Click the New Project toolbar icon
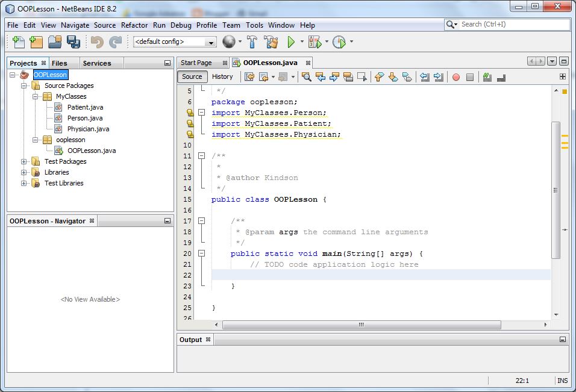The width and height of the screenshot is (576, 392). click(36, 42)
